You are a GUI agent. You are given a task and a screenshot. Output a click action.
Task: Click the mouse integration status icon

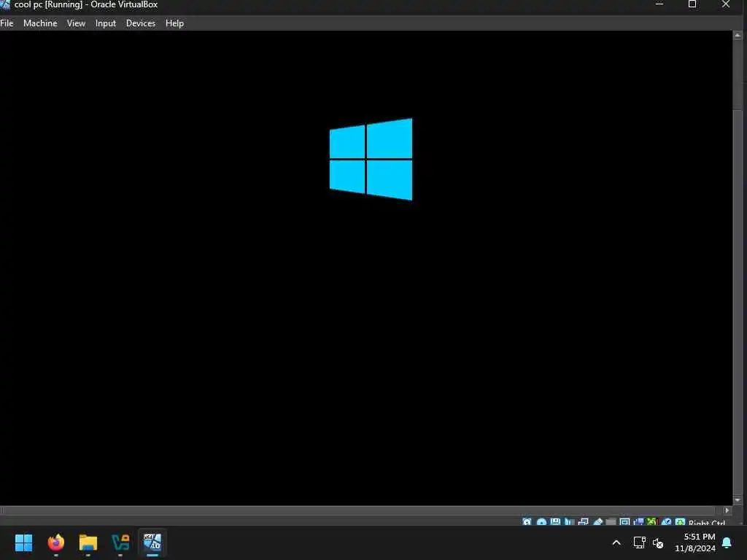667,522
